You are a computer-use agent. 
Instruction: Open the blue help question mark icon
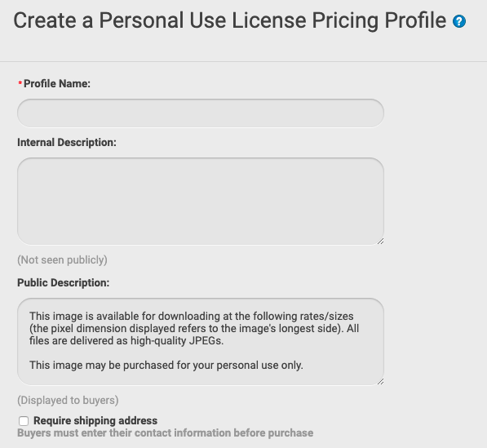click(458, 21)
